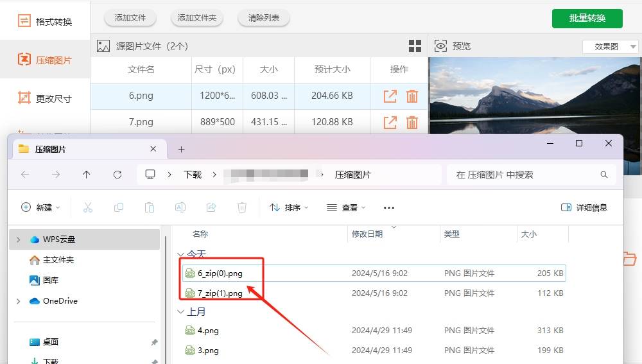Start the 批量转换 batch conversion

pos(587,18)
